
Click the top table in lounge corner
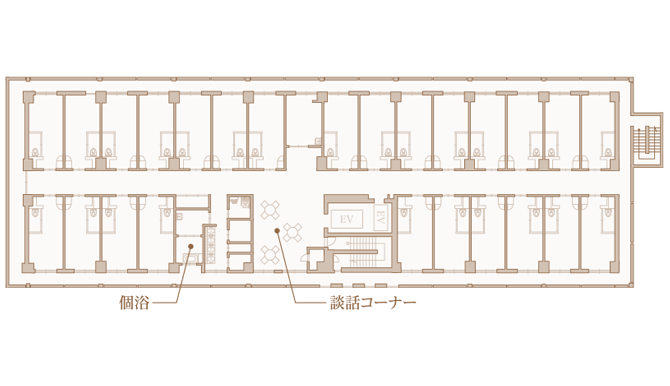pyautogui.click(x=270, y=210)
